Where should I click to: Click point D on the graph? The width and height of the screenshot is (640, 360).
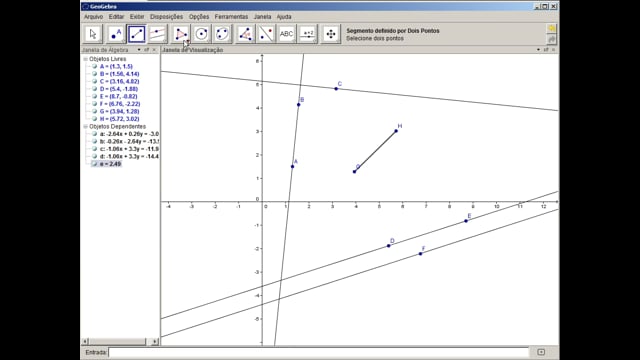click(x=389, y=246)
